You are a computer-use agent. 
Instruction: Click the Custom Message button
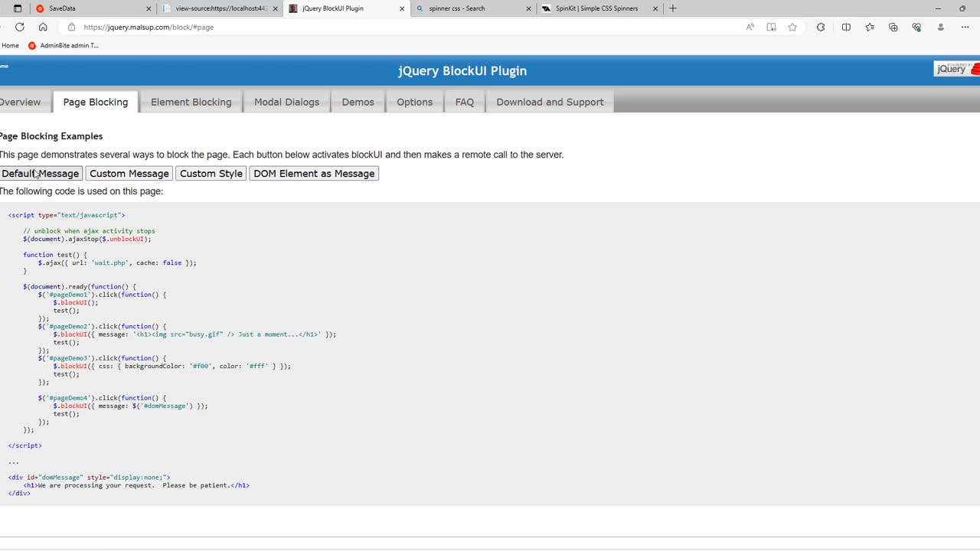129,174
